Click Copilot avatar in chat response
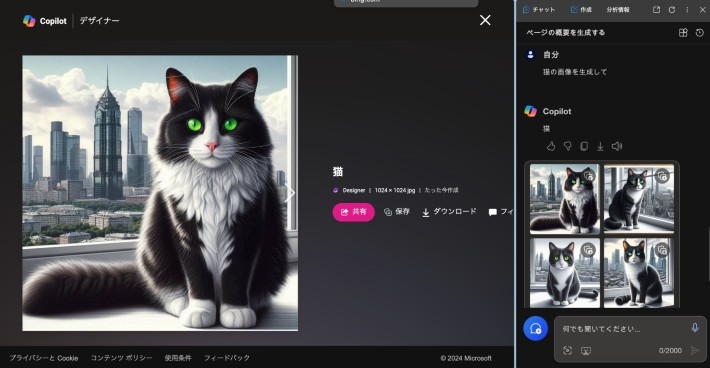The width and height of the screenshot is (710, 368). coord(530,111)
